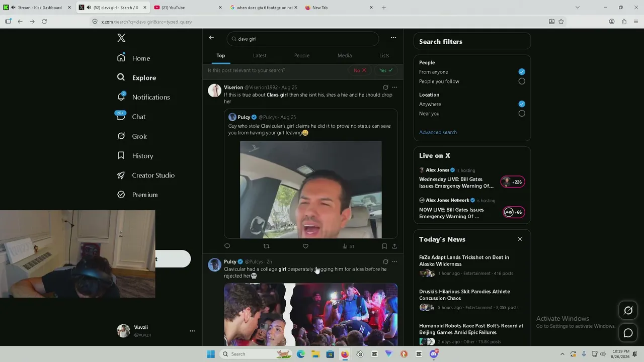Open the floating Grok button
The height and width of the screenshot is (362, 644).
(x=628, y=311)
